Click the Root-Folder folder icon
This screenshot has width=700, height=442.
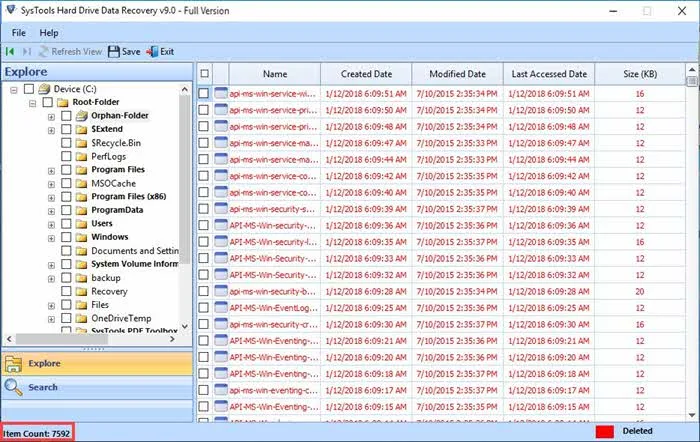click(x=62, y=102)
